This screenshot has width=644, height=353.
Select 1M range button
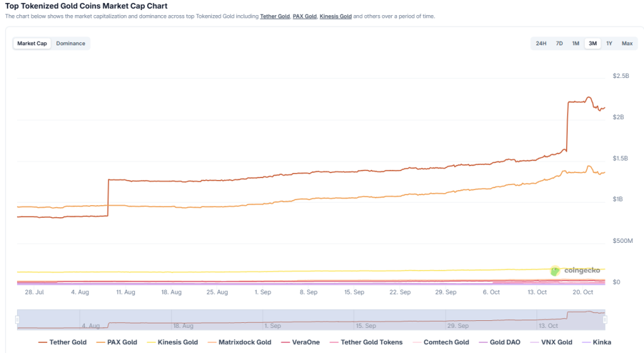pos(575,43)
